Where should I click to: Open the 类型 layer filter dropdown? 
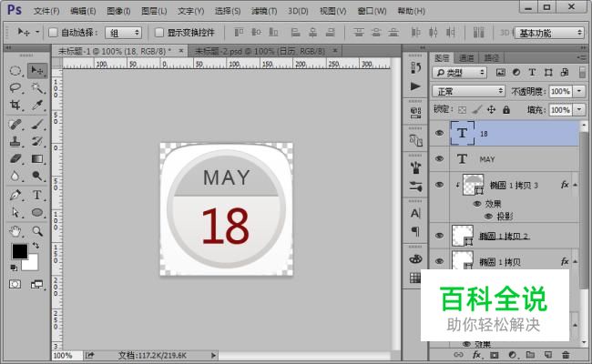point(459,73)
